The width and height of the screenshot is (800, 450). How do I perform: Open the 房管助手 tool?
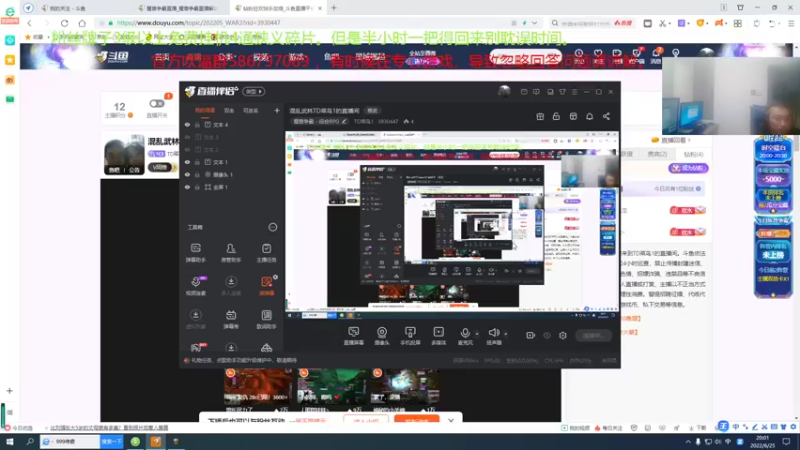tap(231, 252)
